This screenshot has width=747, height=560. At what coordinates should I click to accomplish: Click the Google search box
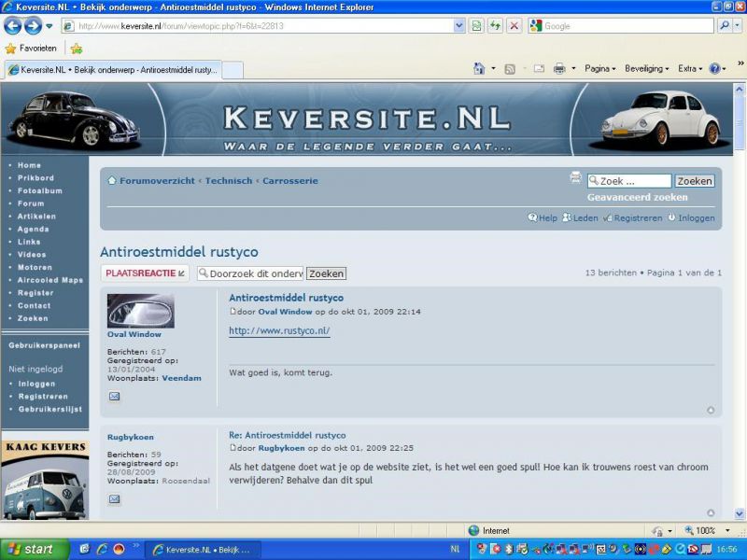(627, 26)
